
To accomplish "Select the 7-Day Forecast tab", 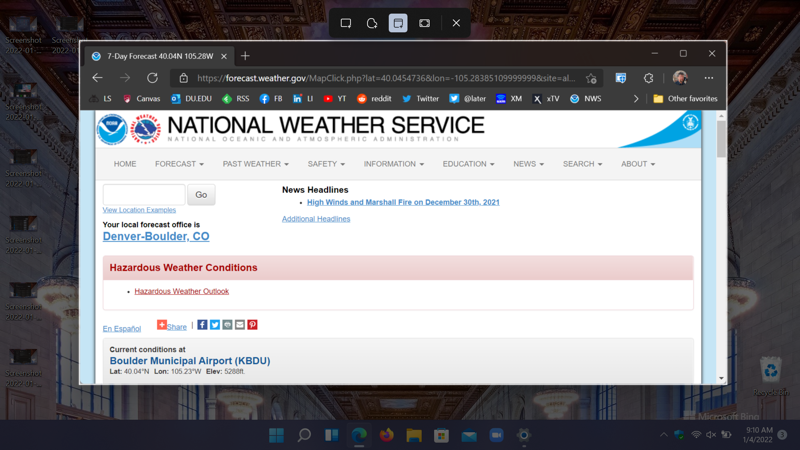I will [x=159, y=56].
